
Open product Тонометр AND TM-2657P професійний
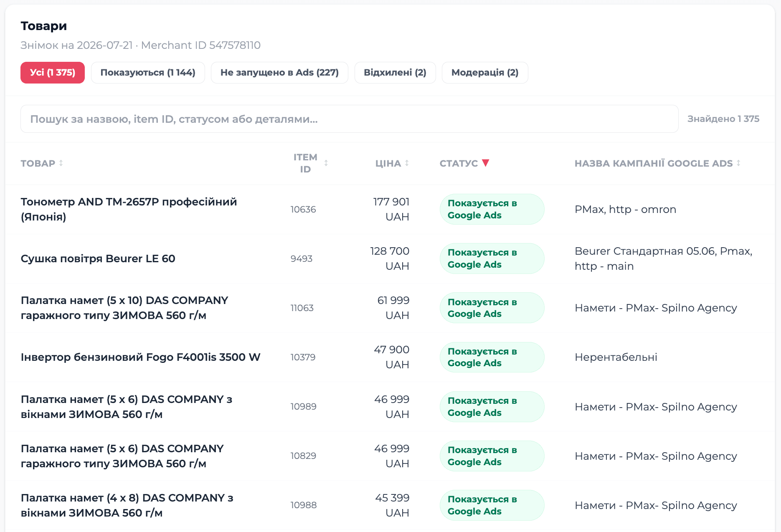pyautogui.click(x=129, y=209)
